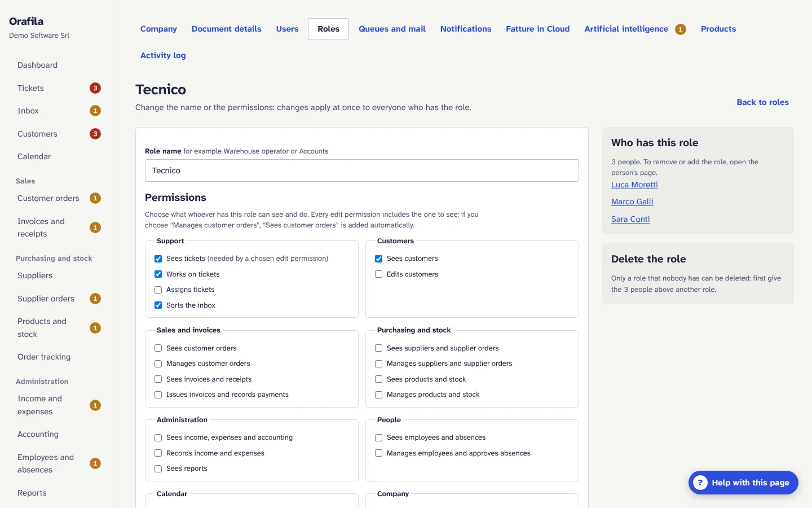Uncheck the Works on tickets permission
The image size is (812, 508).
point(158,274)
